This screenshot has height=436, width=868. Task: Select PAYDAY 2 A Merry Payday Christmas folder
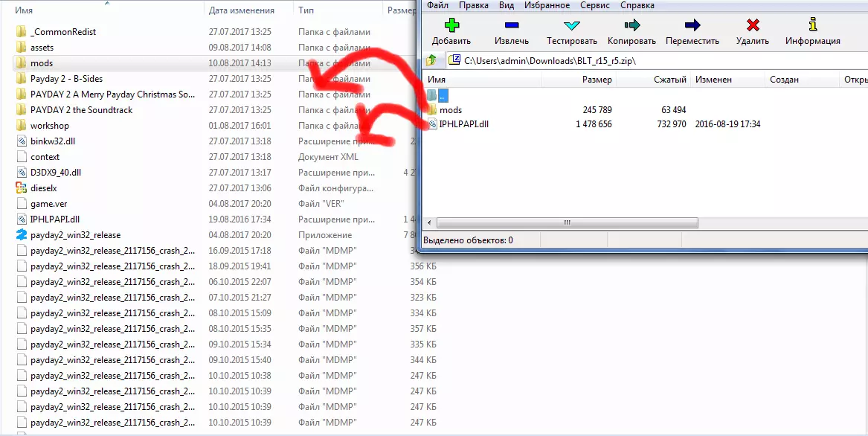112,94
